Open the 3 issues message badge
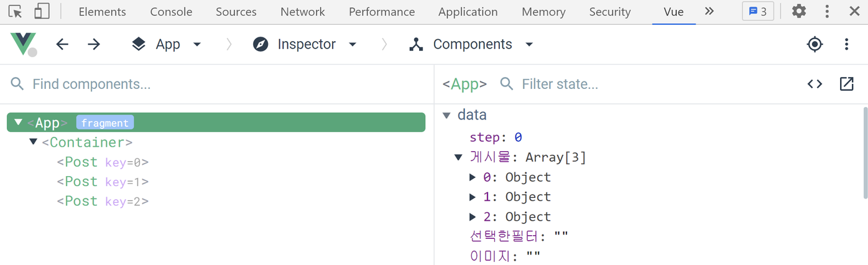868x265 pixels. 757,11
